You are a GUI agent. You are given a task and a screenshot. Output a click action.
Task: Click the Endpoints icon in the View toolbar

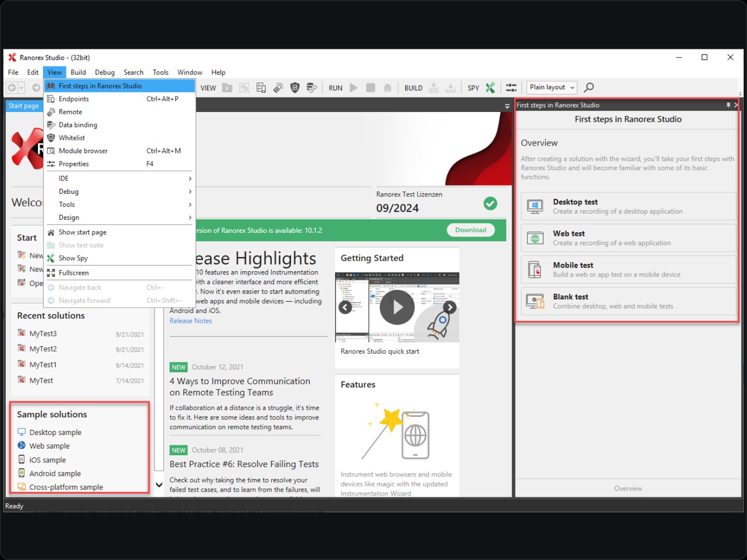tap(261, 88)
